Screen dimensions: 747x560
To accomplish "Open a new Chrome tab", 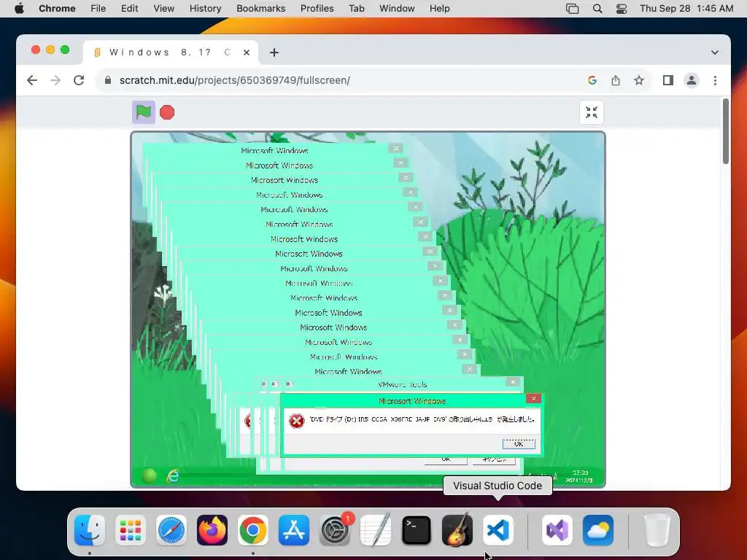I will pyautogui.click(x=274, y=52).
